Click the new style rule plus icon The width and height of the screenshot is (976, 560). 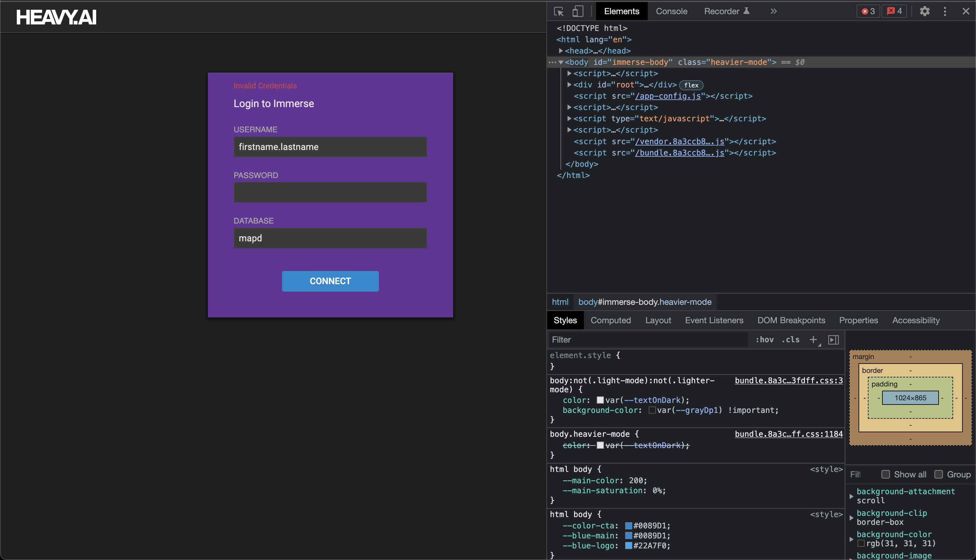(x=813, y=340)
